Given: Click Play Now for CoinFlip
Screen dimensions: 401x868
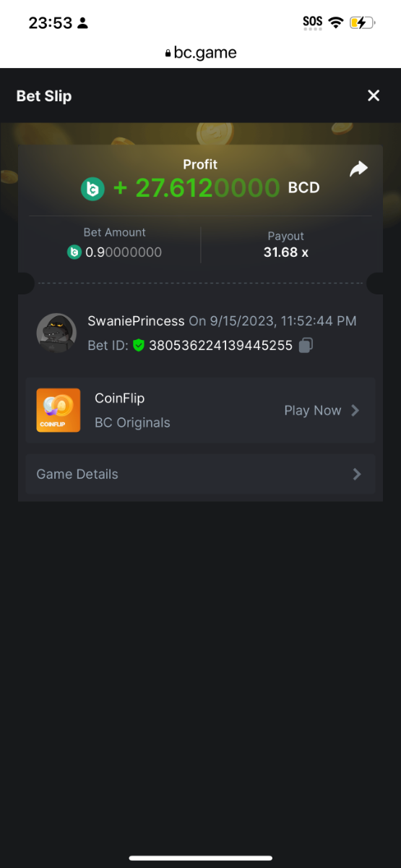Looking at the screenshot, I should coord(322,410).
